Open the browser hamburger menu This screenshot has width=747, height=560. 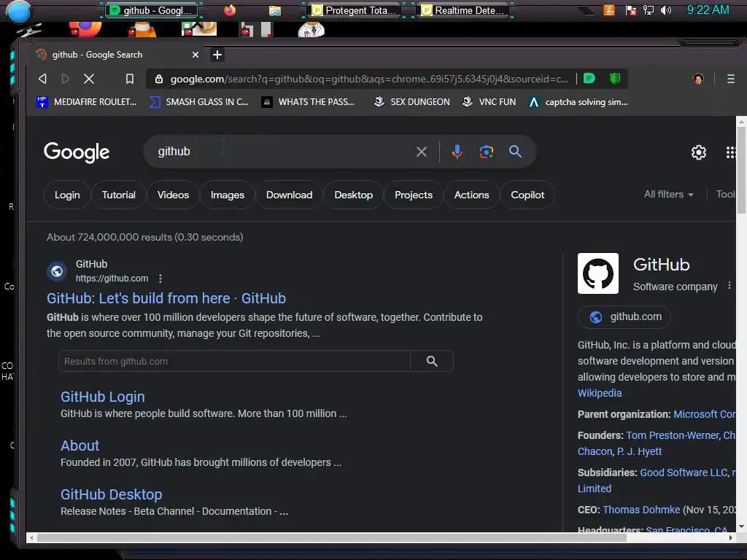pyautogui.click(x=731, y=79)
